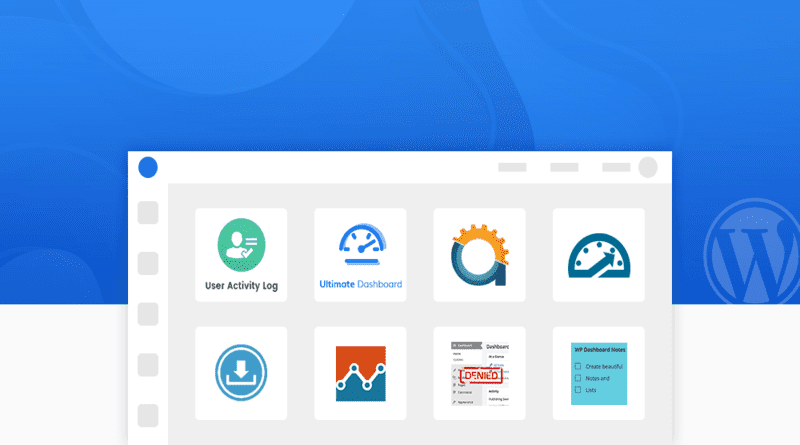The image size is (800, 445).
Task: Click the blue circle logo in header
Action: coord(148,167)
